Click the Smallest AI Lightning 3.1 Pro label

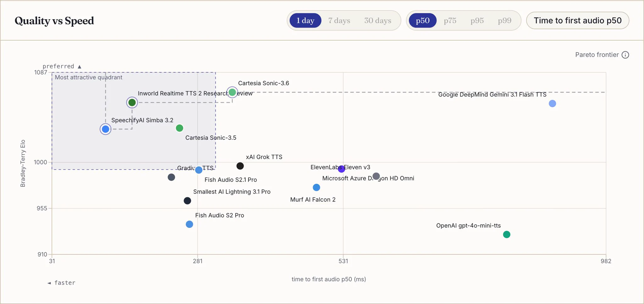(x=232, y=192)
